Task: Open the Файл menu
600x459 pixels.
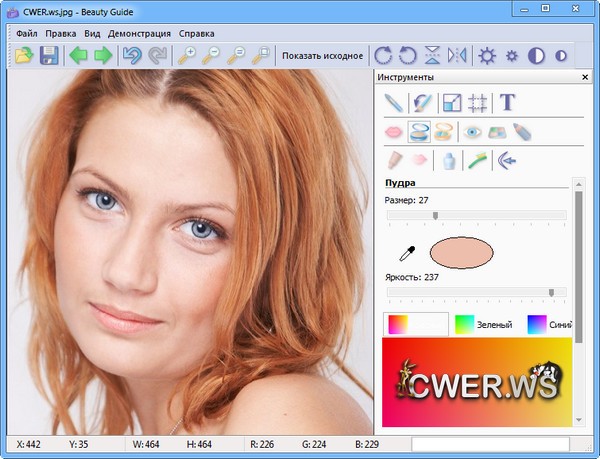Action: coord(27,33)
